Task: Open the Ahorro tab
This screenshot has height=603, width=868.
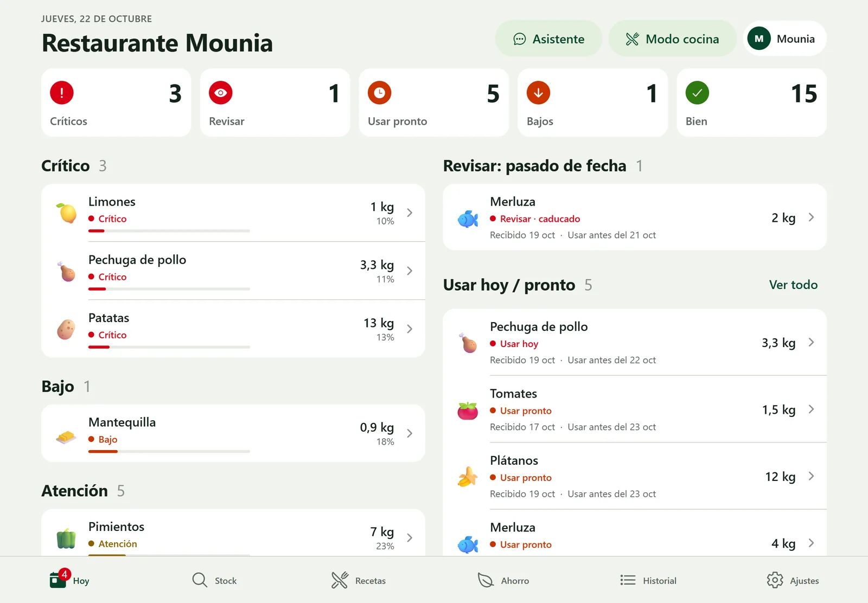Action: 503,580
